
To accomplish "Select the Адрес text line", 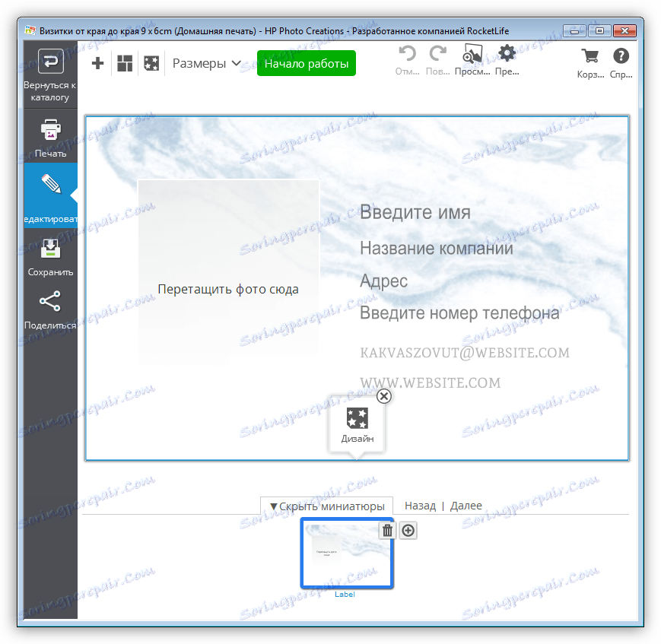I will click(x=383, y=281).
